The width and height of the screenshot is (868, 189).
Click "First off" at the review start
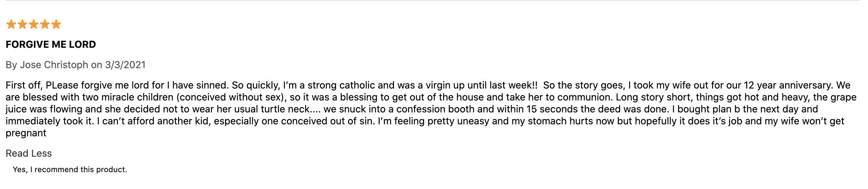pos(24,85)
